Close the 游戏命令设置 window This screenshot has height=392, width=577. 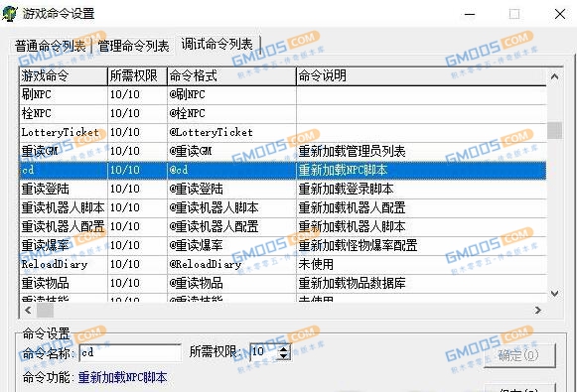pyautogui.click(x=560, y=14)
